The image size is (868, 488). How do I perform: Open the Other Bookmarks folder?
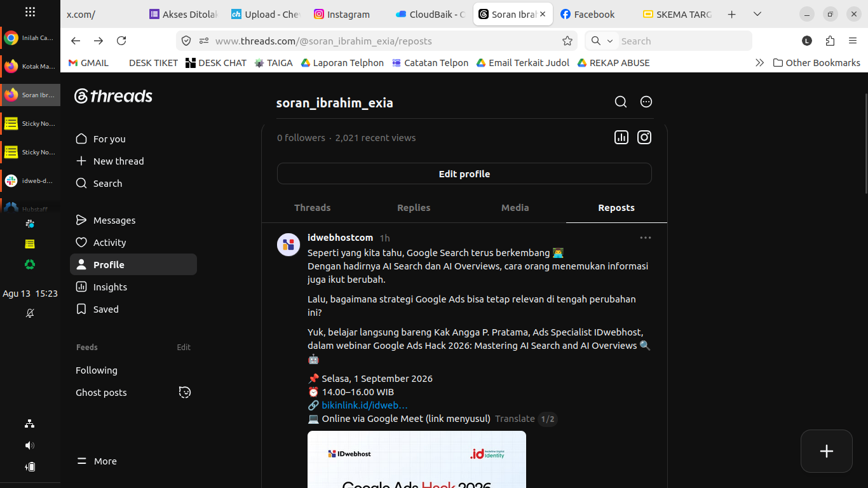(x=817, y=63)
